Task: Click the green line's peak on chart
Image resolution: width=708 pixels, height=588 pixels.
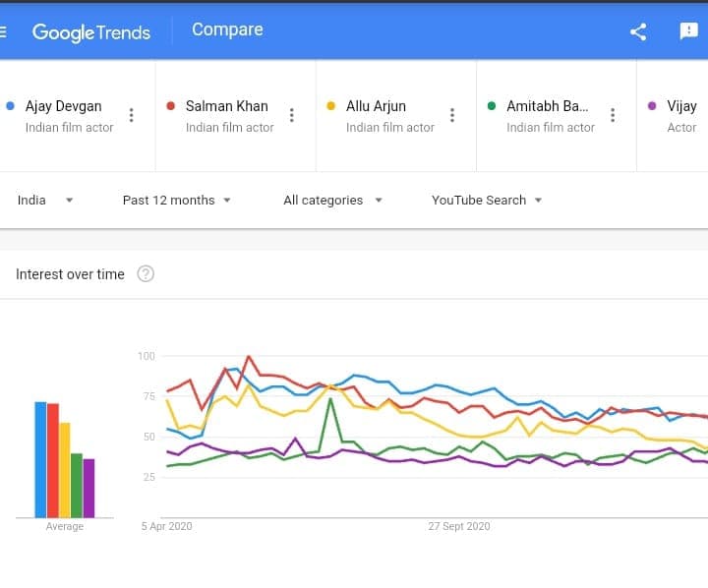Action: click(330, 399)
